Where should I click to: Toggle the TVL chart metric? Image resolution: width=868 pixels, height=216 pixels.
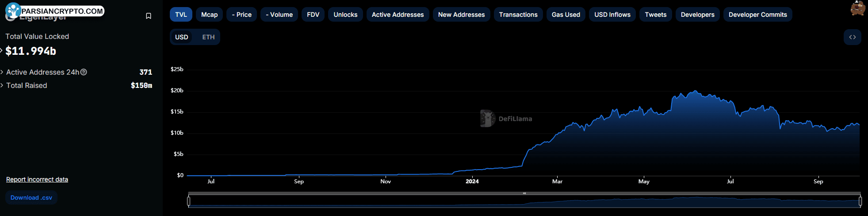click(x=181, y=15)
